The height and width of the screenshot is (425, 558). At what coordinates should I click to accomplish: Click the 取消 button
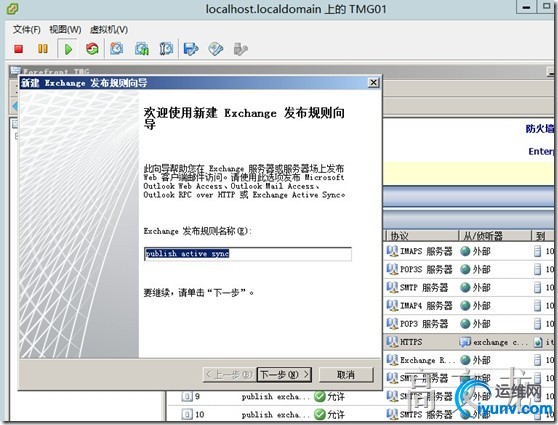pyautogui.click(x=346, y=375)
